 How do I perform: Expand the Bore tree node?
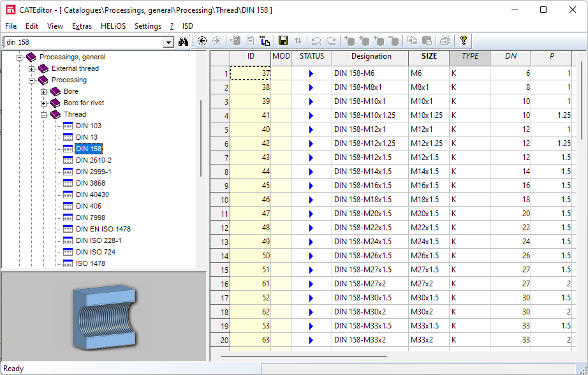(43, 92)
